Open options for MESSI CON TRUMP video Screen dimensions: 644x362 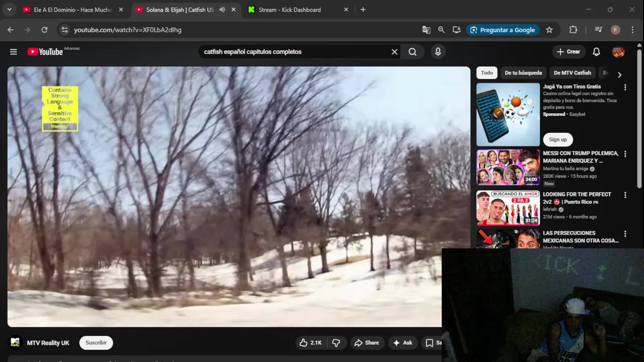click(x=625, y=154)
